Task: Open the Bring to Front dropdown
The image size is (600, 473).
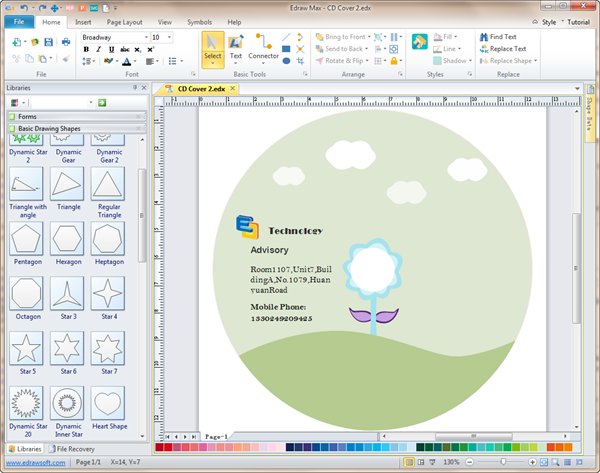Action: [368, 37]
